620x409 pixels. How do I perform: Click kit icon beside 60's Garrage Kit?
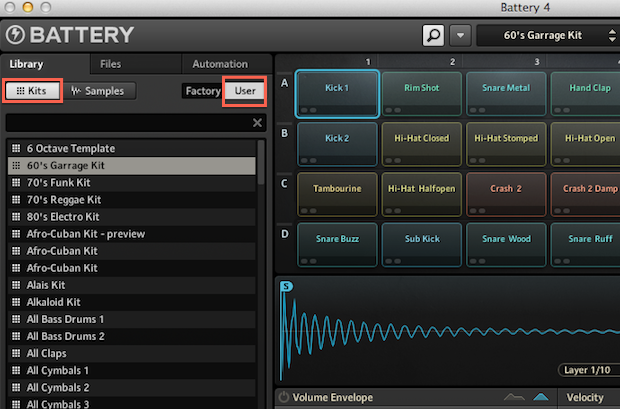point(16,165)
